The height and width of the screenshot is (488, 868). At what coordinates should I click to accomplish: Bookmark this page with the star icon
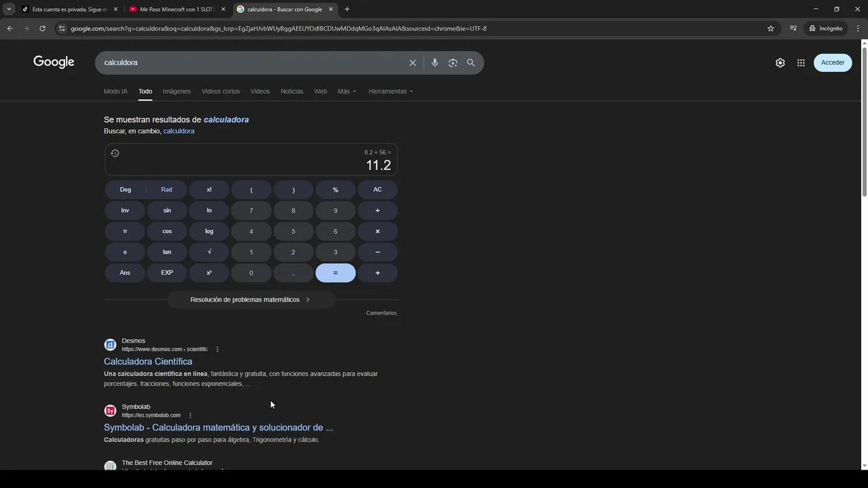[770, 28]
